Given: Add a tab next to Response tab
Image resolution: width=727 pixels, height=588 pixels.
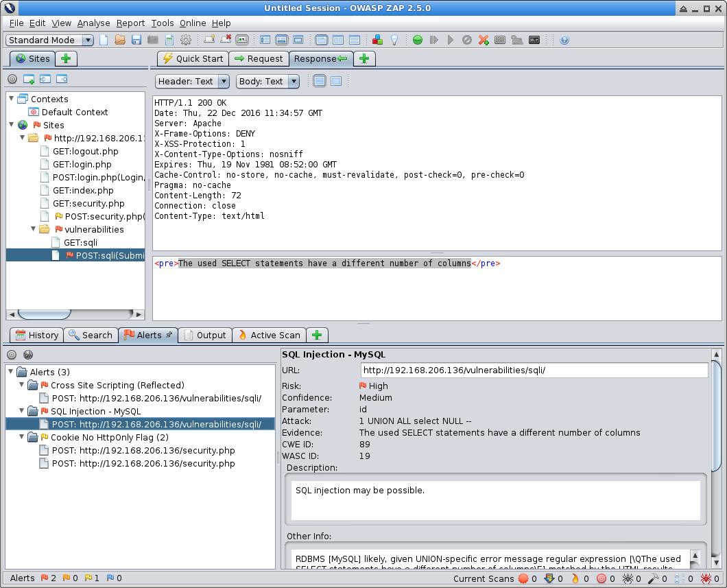Looking at the screenshot, I should click(364, 58).
